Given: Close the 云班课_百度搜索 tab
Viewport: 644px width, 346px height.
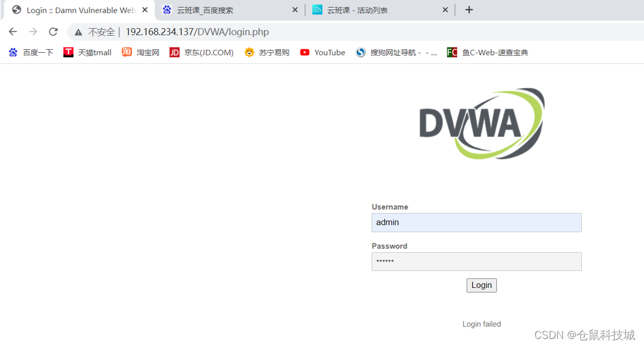Looking at the screenshot, I should tap(295, 10).
